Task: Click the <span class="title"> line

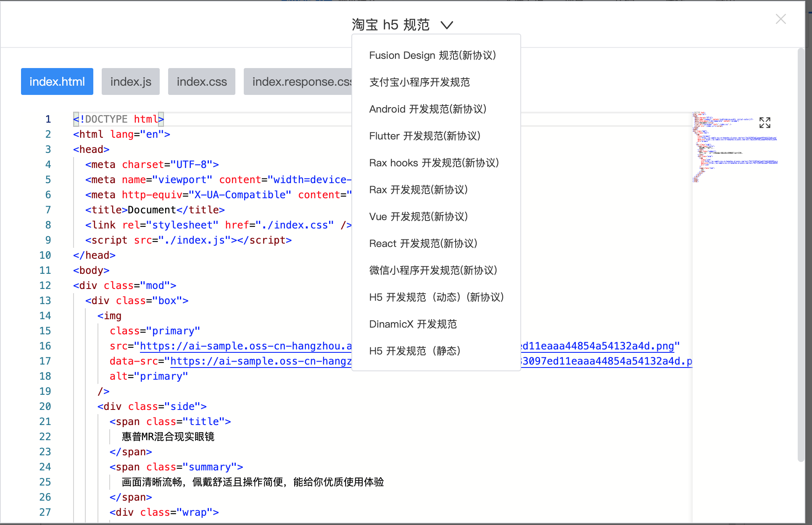Action: click(x=170, y=422)
